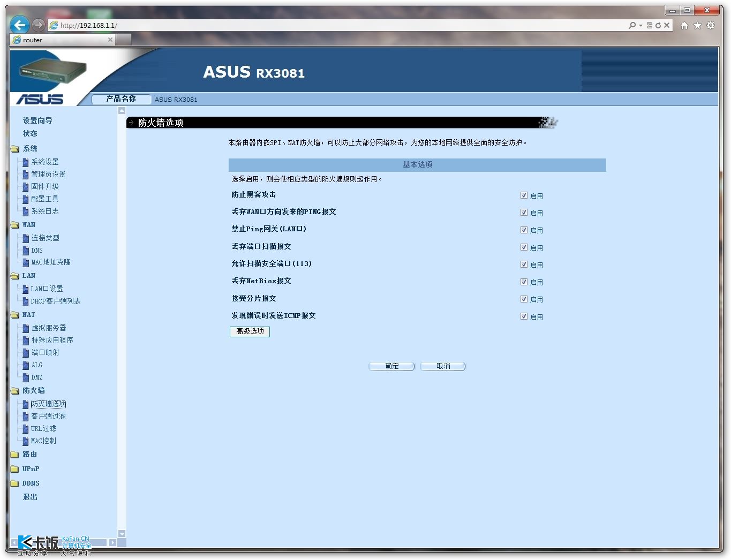Click the refresh icon in address bar

pos(658,25)
